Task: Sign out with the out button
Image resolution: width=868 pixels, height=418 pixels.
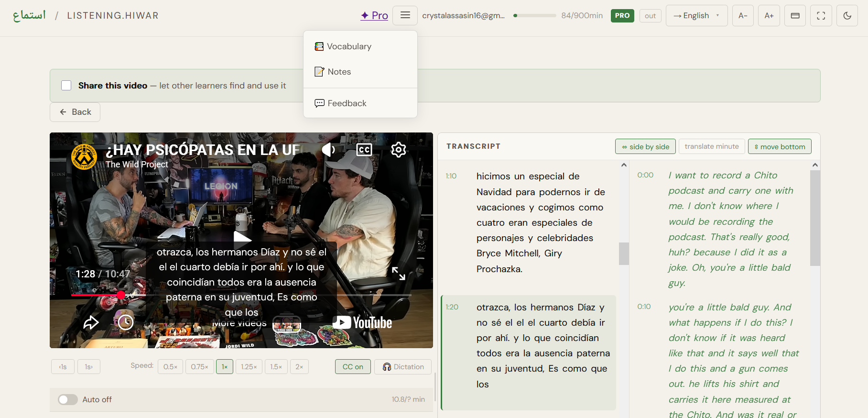Action: (x=650, y=16)
